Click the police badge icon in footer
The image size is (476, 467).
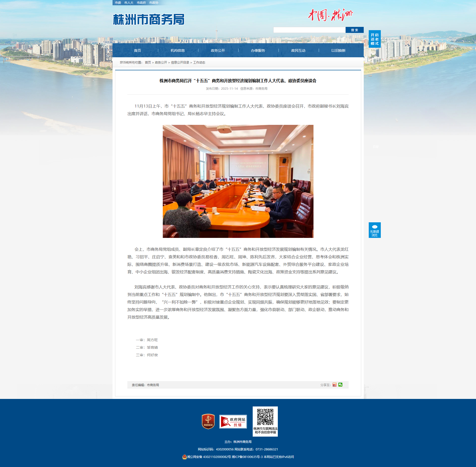(184, 457)
